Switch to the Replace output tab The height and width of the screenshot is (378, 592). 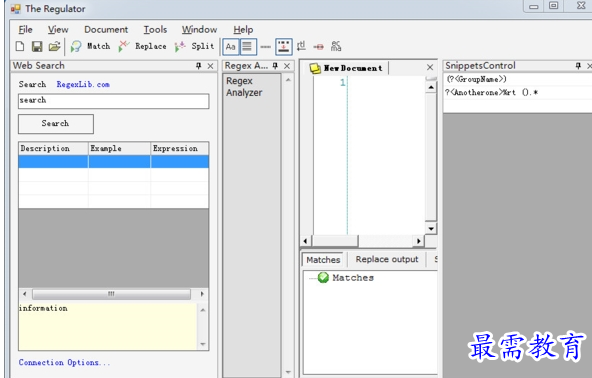[x=387, y=259]
